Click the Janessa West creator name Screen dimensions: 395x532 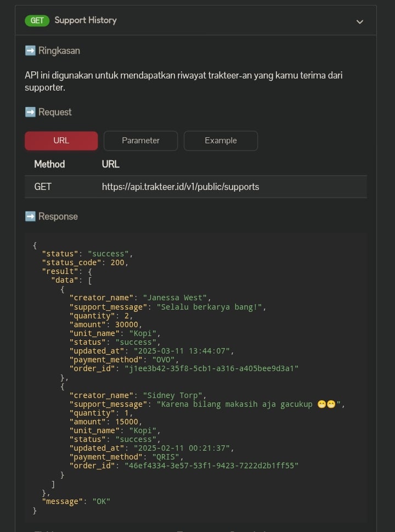tap(175, 298)
